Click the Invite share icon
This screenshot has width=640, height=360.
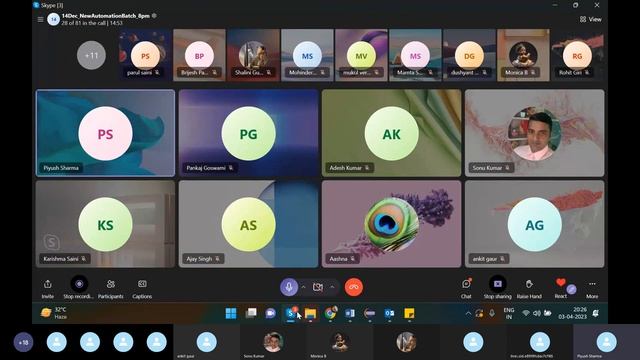click(48, 284)
